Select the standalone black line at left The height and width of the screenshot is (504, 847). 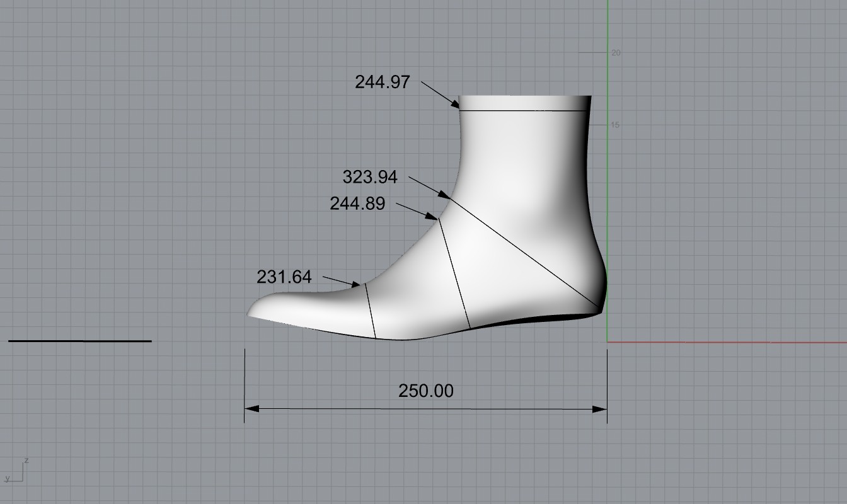(x=80, y=341)
